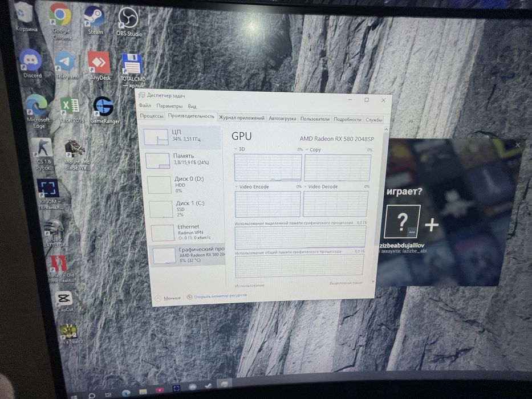Screen dimensions: 532x399
Task: Switch to the Службы tab
Action: click(374, 120)
